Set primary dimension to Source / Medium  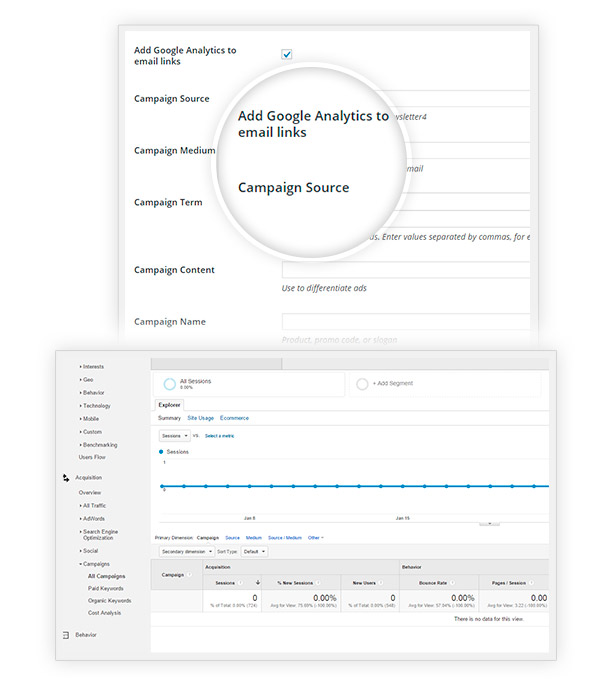point(285,538)
